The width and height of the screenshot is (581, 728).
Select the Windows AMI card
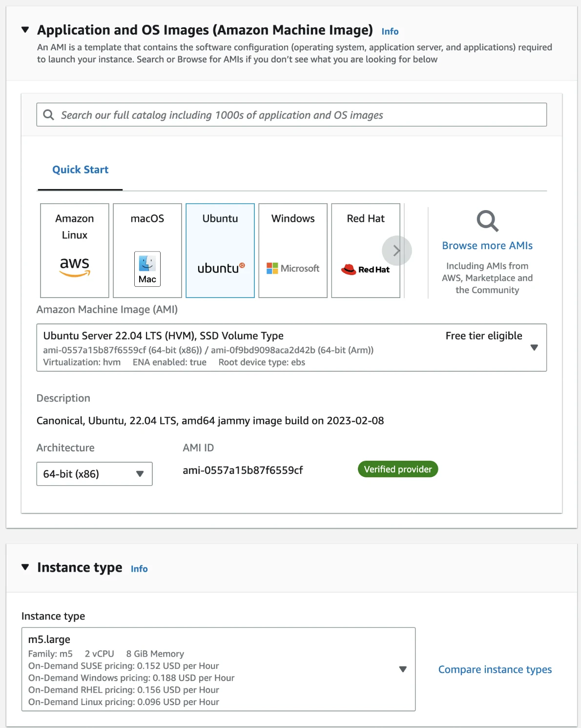tap(293, 251)
